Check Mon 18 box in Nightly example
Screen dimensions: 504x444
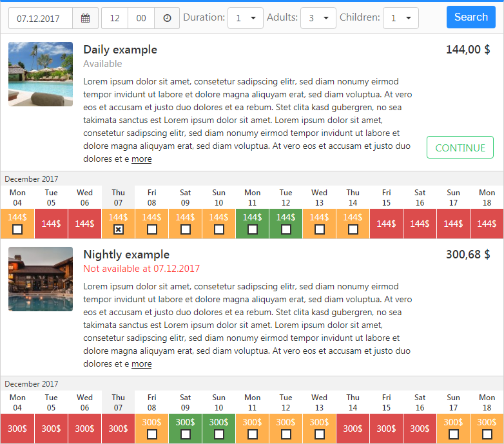(x=487, y=434)
